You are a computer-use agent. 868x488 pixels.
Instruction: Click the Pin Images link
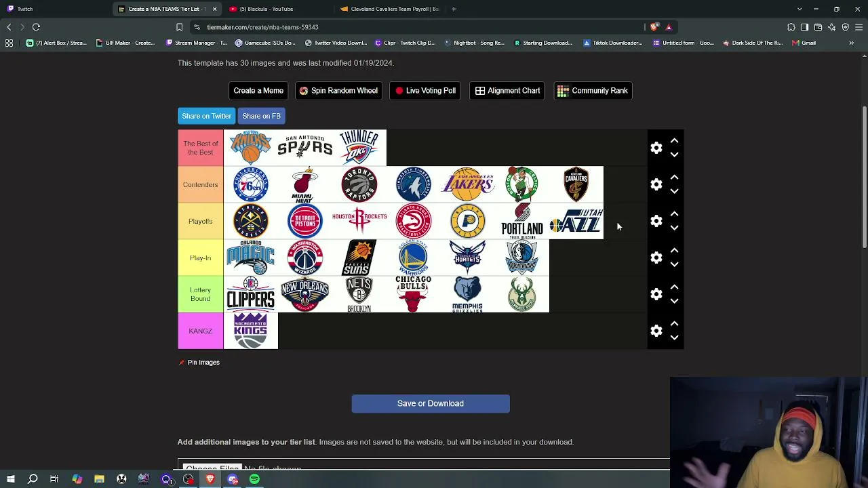coord(199,363)
